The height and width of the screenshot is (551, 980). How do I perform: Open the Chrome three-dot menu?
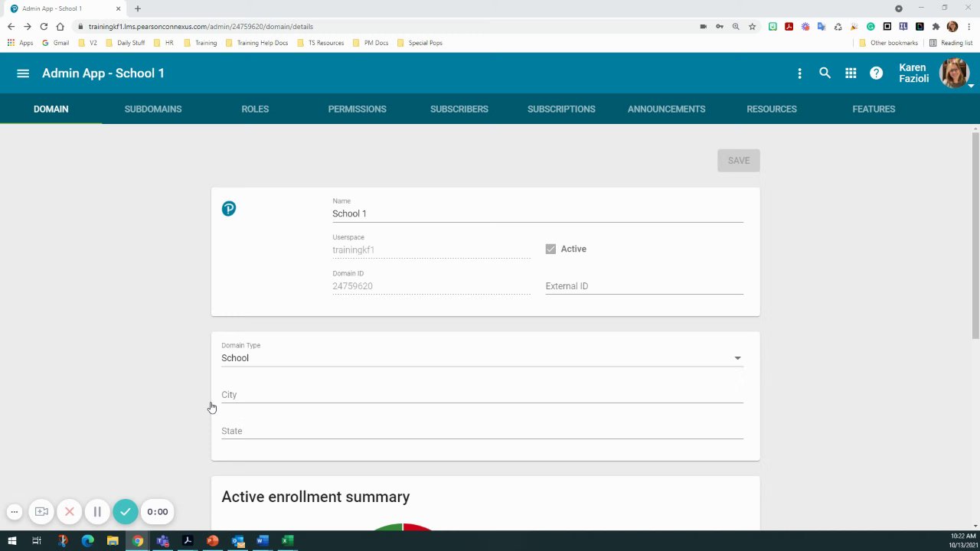tap(969, 26)
